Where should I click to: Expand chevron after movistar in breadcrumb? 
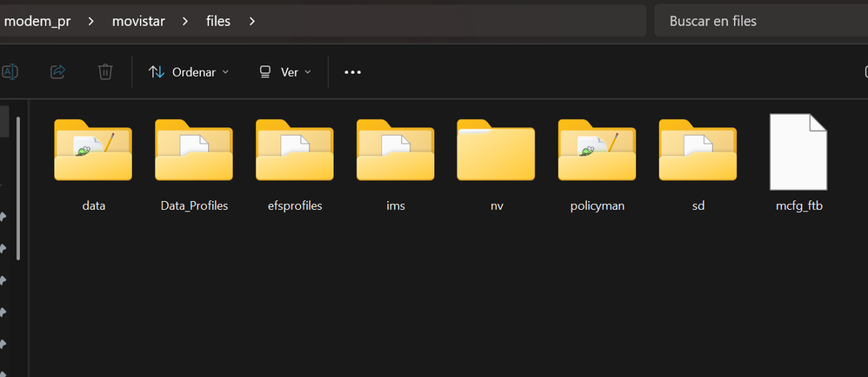[x=185, y=21]
